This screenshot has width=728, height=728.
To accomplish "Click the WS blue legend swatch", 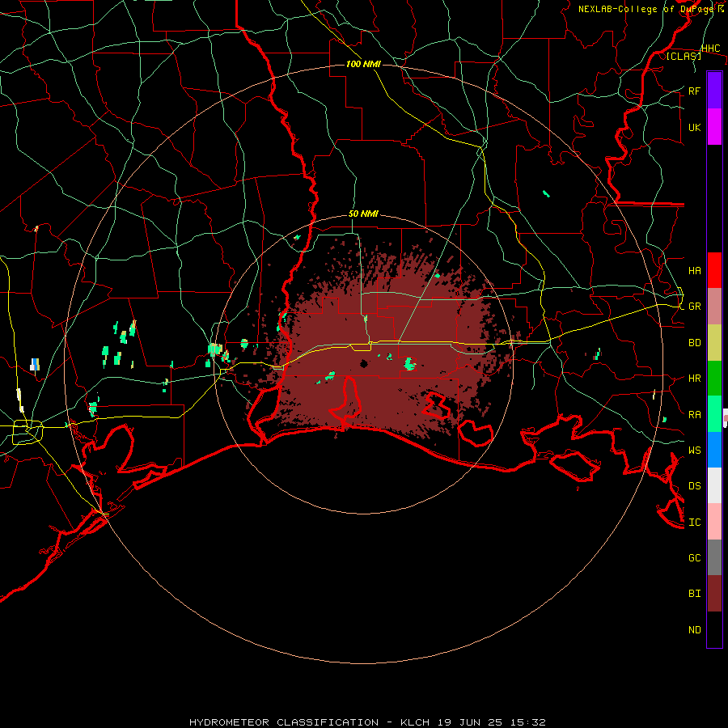I will [714, 450].
